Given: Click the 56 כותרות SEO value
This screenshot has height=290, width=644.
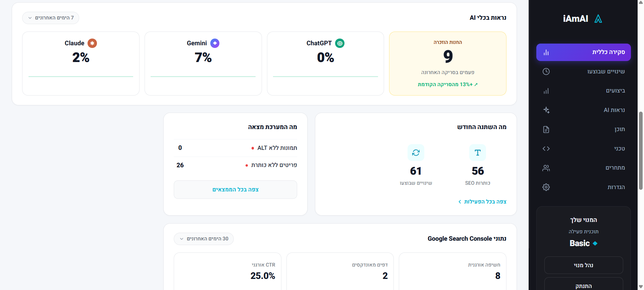Looking at the screenshot, I should tap(478, 171).
